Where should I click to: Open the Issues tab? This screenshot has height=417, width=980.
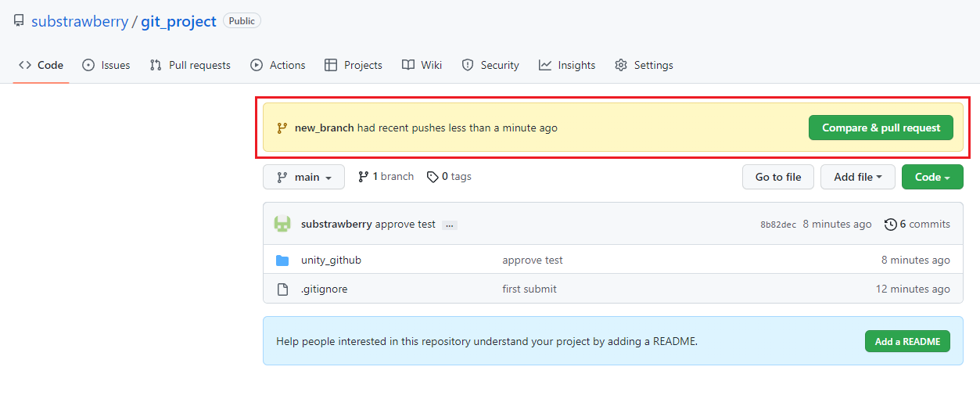point(106,65)
